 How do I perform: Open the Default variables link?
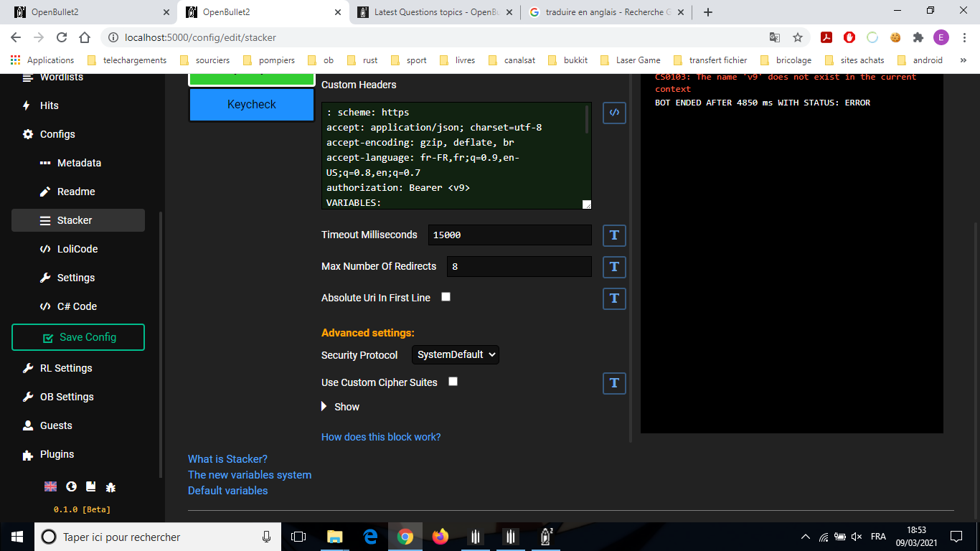[228, 491]
